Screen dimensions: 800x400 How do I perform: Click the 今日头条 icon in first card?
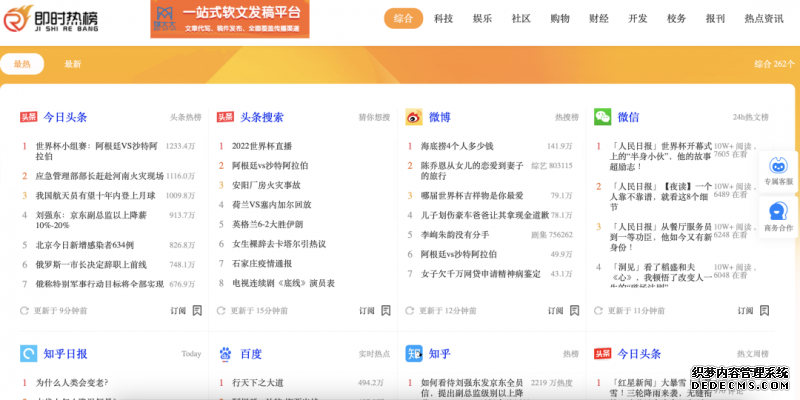[28, 117]
